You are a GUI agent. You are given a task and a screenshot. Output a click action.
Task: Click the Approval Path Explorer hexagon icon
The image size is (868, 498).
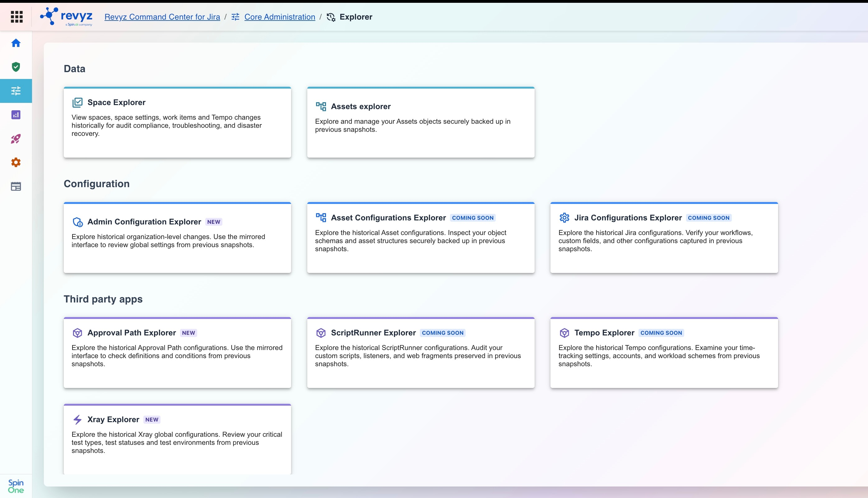(77, 333)
